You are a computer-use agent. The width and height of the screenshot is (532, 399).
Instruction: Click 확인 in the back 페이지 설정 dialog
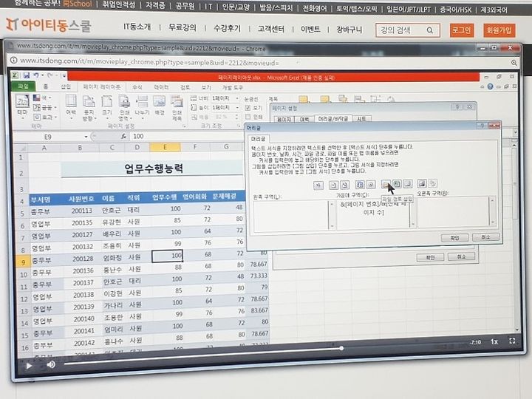(x=430, y=257)
